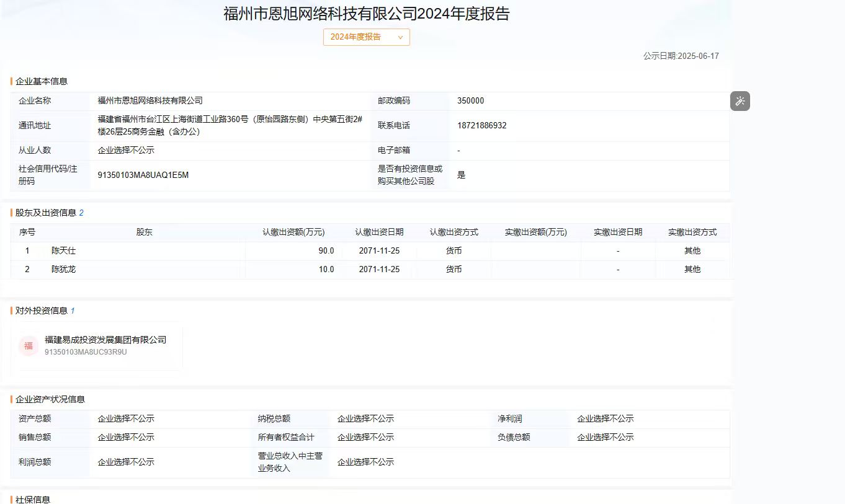Click the chevron inside the 2024年度报告 selector
The height and width of the screenshot is (504, 845).
coord(401,37)
